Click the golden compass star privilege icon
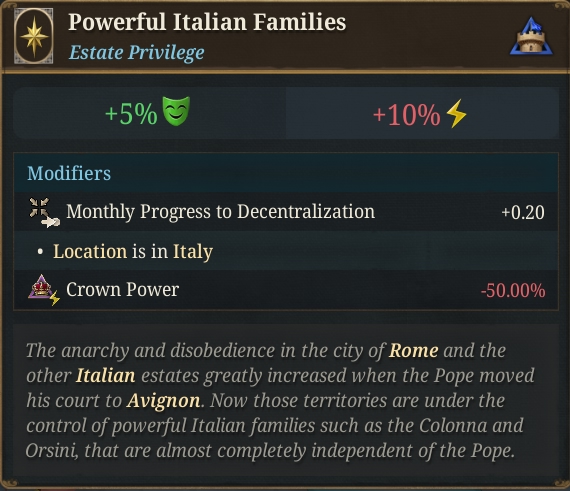 pos(34,36)
